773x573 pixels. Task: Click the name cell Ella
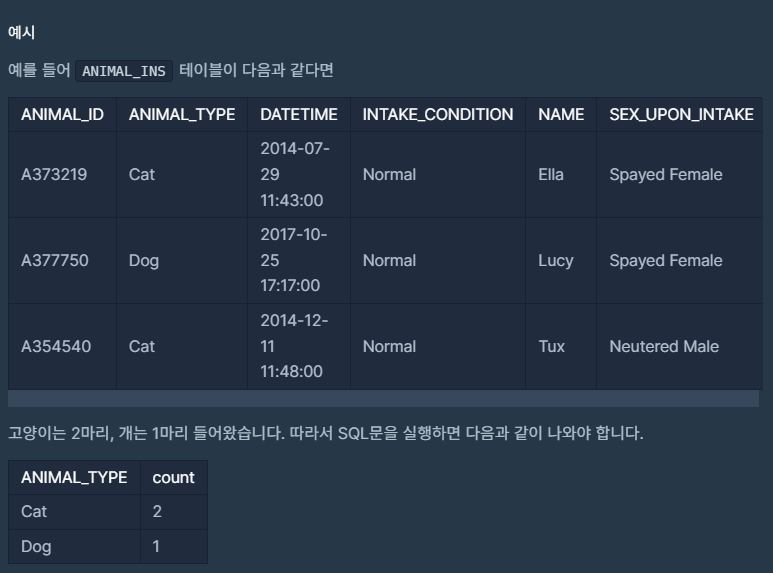click(x=561, y=175)
